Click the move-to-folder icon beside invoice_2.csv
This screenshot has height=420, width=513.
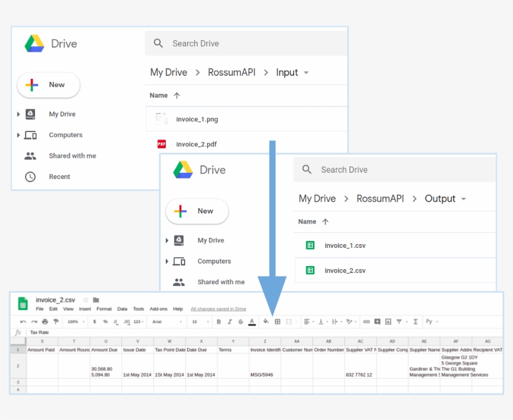[96, 300]
